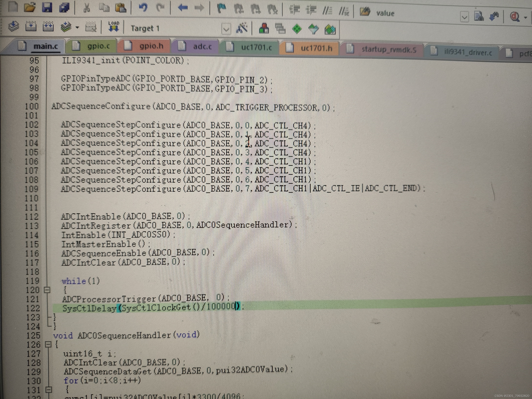Navigate forwards with the right arrow
Viewport: 532px width, 399px height.
pyautogui.click(x=199, y=8)
